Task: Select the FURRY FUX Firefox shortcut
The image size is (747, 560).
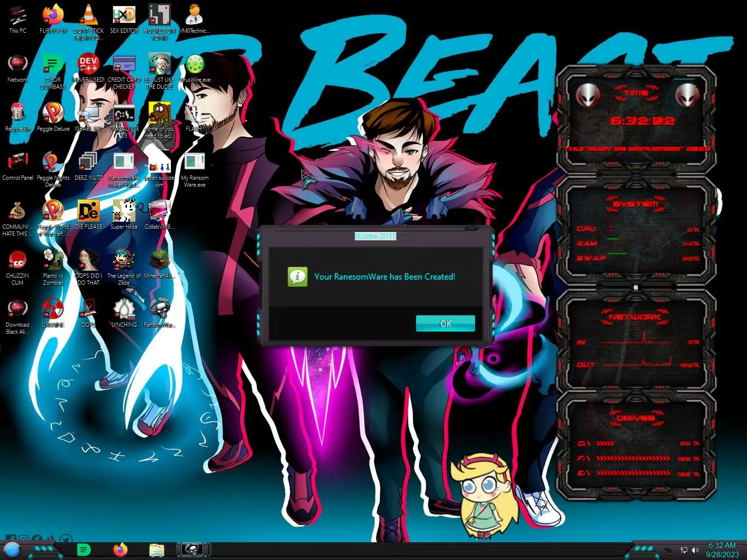Action: pyautogui.click(x=53, y=20)
